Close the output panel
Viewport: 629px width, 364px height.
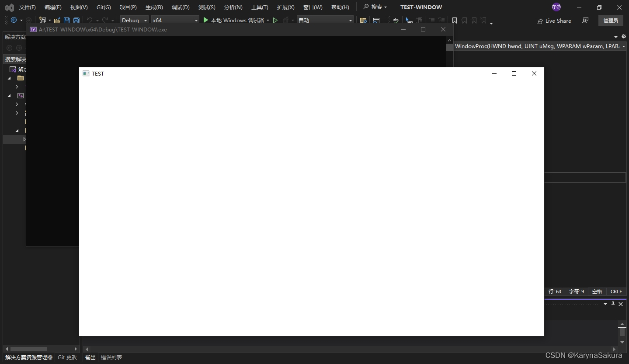click(621, 304)
